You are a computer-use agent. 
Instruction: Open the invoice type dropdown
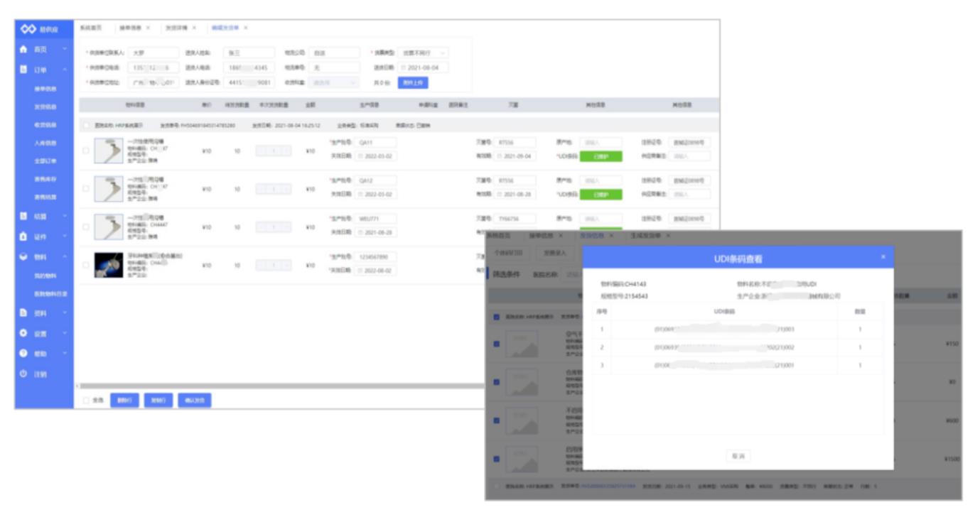pyautogui.click(x=423, y=53)
